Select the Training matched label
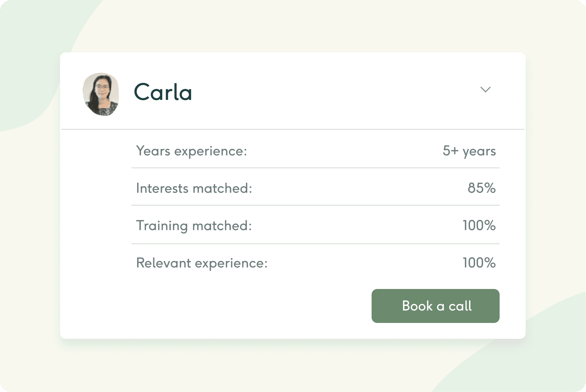 194,226
